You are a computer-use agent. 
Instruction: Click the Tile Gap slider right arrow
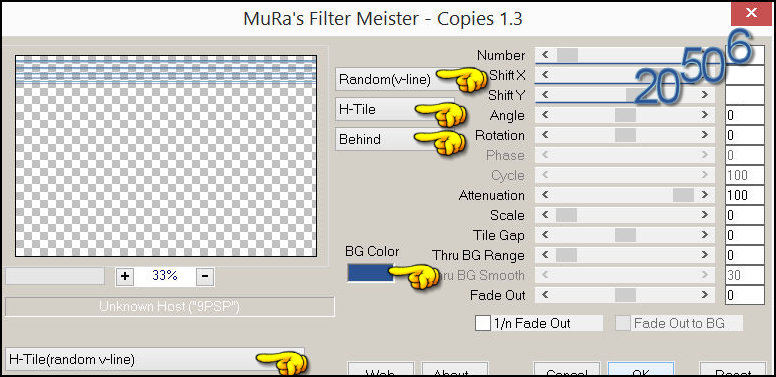point(705,235)
